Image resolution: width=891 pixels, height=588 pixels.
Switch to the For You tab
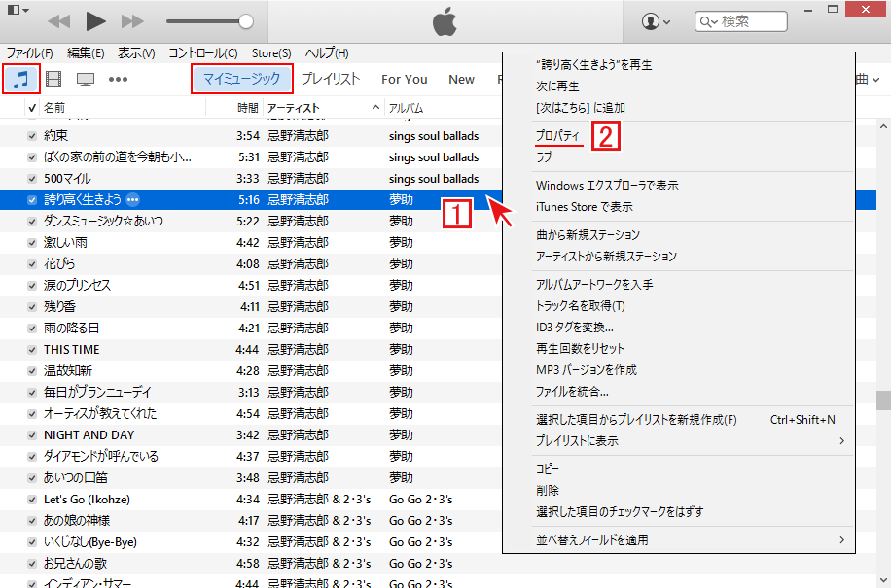(x=404, y=80)
